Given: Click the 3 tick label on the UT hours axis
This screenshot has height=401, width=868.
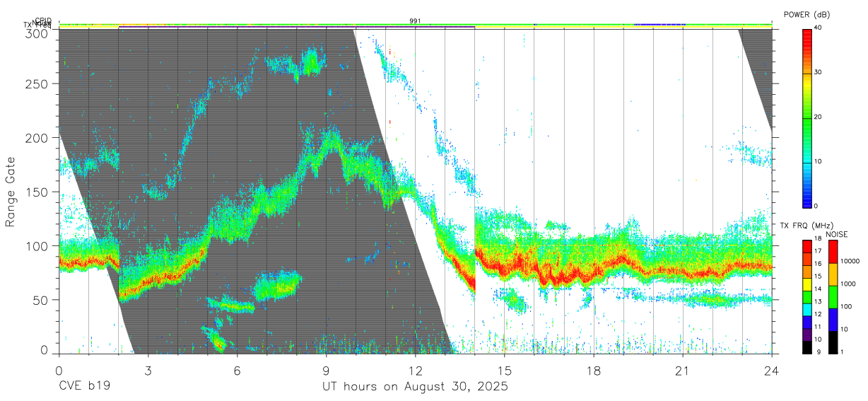Looking at the screenshot, I should 148,370.
